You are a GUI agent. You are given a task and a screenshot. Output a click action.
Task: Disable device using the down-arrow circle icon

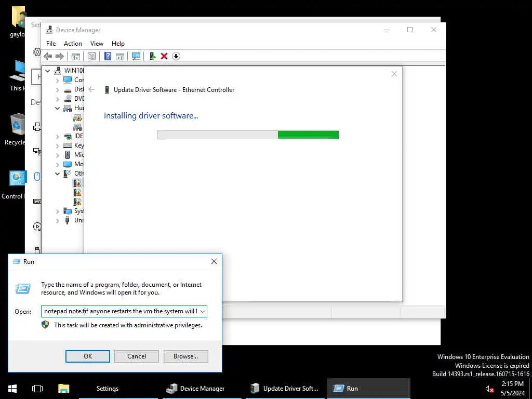(x=176, y=56)
